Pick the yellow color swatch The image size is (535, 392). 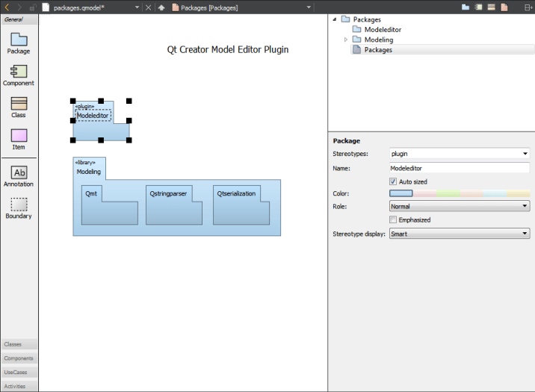click(x=519, y=193)
